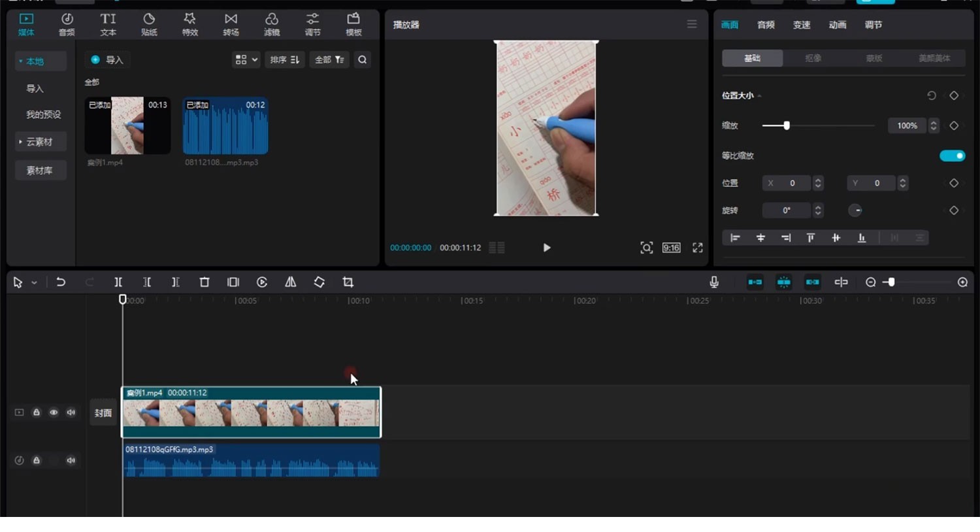Toggle the 缩放 keyframe diamond

954,125
